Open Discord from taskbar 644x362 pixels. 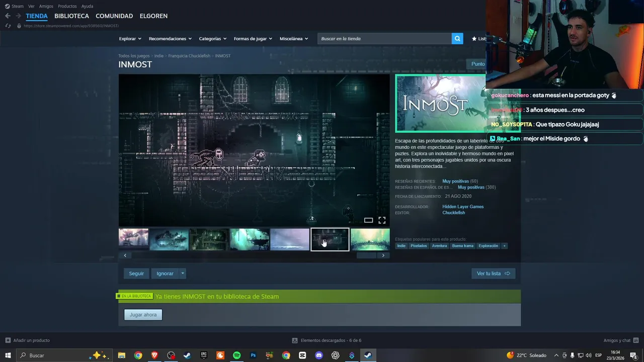[318, 355]
